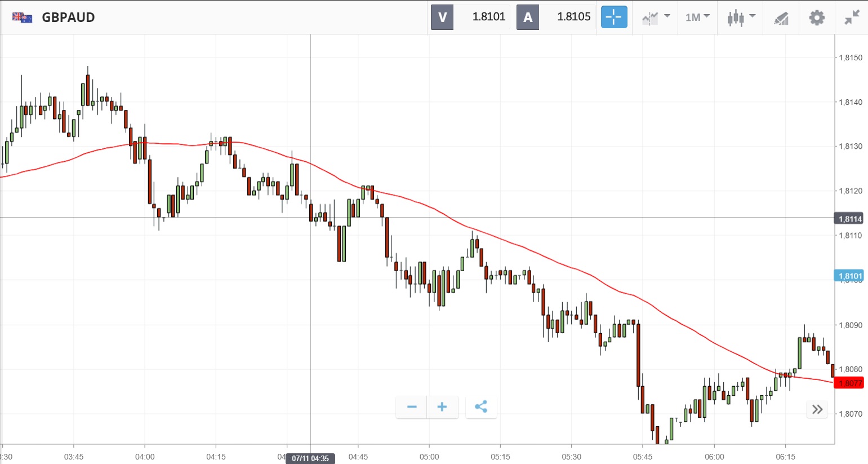Screen dimensions: 868x464
Task: Share the chart via share icon
Action: pyautogui.click(x=481, y=406)
